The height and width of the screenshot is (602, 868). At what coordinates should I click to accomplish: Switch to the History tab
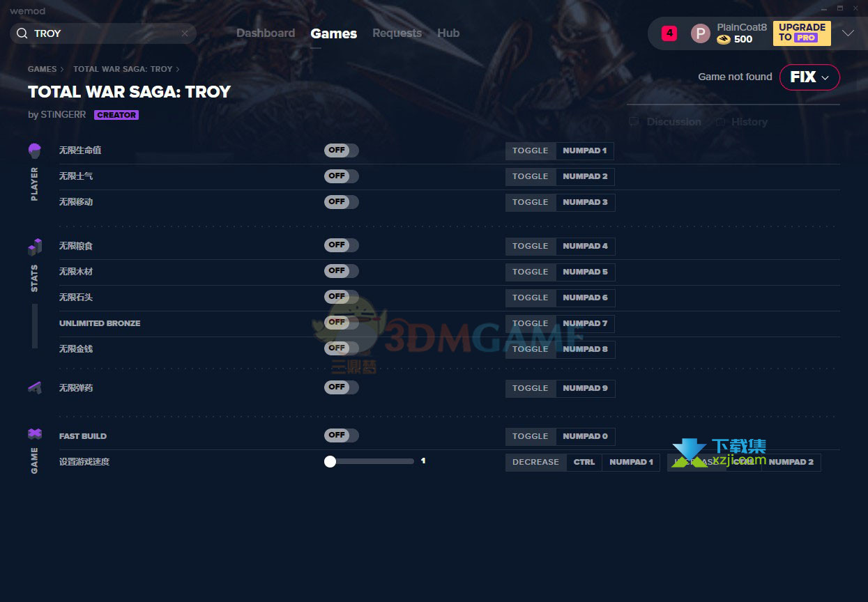(x=749, y=122)
